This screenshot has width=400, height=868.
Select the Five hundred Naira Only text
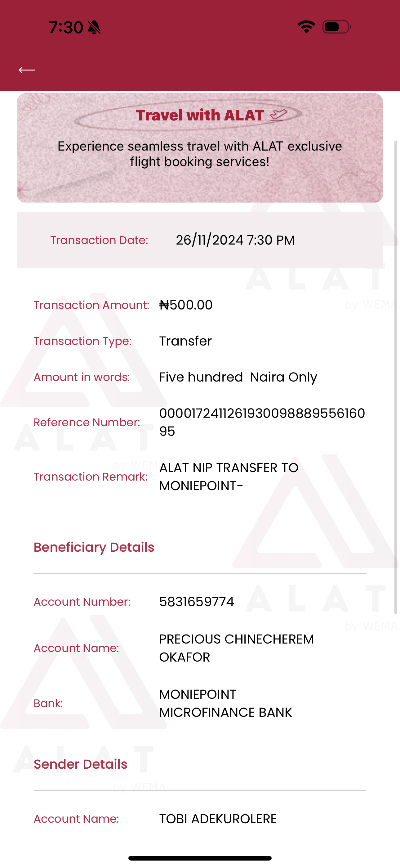(238, 377)
